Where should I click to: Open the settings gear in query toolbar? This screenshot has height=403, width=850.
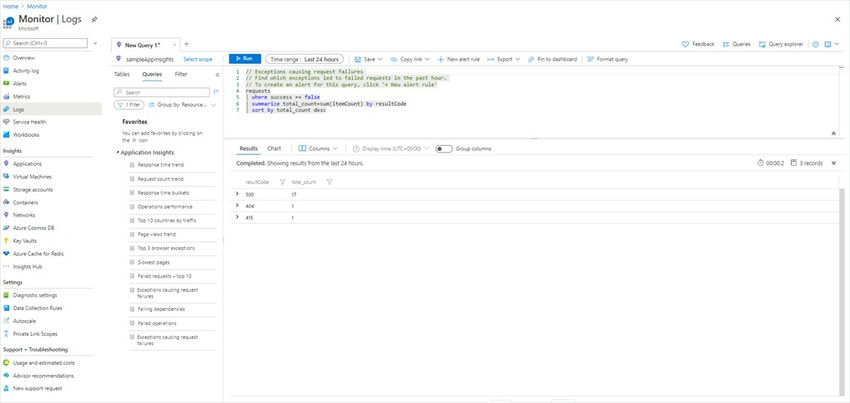tap(815, 44)
